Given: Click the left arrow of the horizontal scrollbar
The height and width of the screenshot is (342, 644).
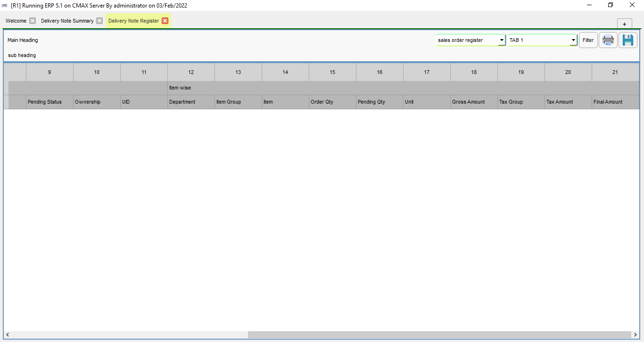Looking at the screenshot, I should [x=7, y=334].
